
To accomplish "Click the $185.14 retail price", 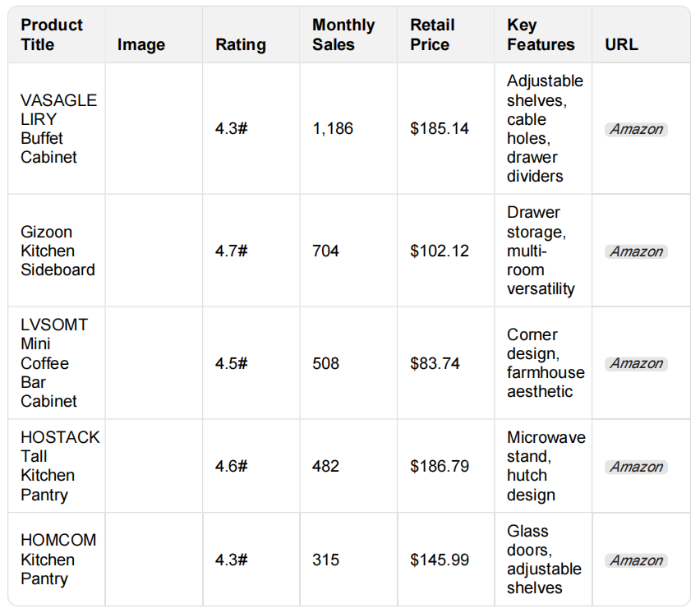I will (440, 128).
